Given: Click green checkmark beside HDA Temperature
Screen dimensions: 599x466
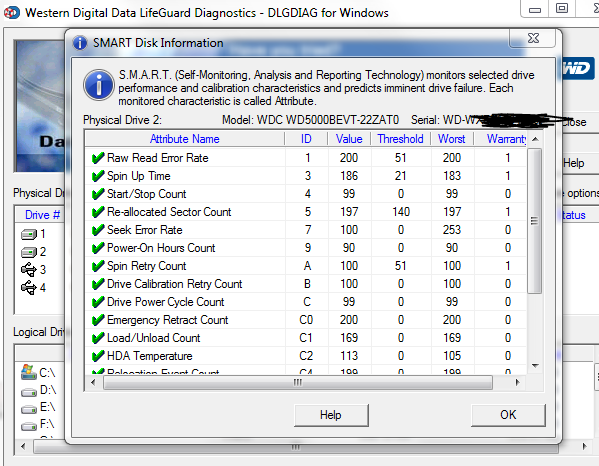Looking at the screenshot, I should (x=98, y=356).
